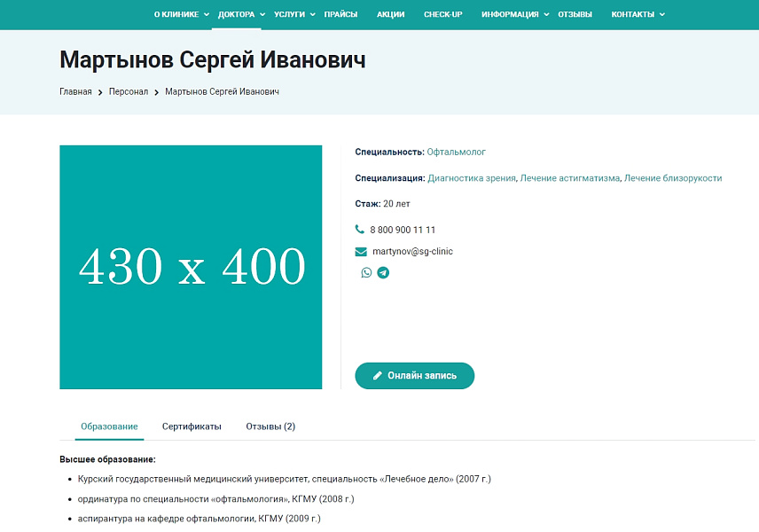
Task: Expand the Услуги dropdown menu
Action: pyautogui.click(x=290, y=14)
